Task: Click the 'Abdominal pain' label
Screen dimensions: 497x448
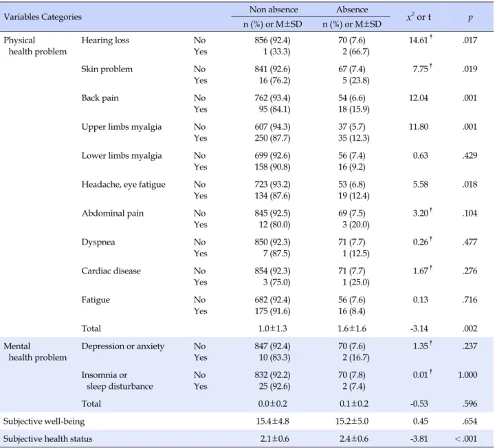Action: [x=113, y=213]
